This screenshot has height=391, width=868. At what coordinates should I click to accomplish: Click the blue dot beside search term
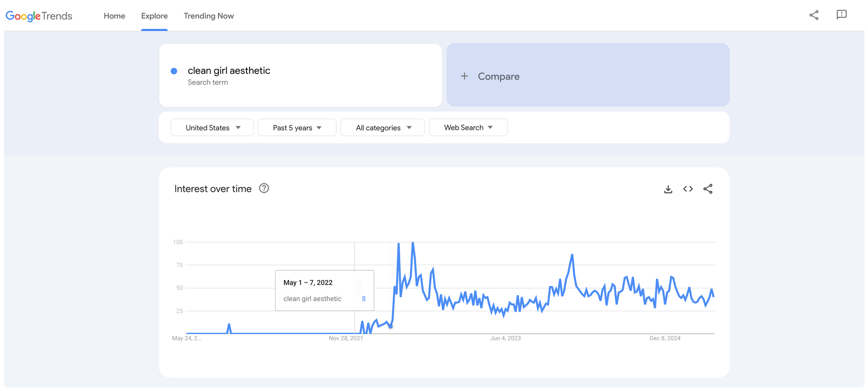pyautogui.click(x=174, y=71)
